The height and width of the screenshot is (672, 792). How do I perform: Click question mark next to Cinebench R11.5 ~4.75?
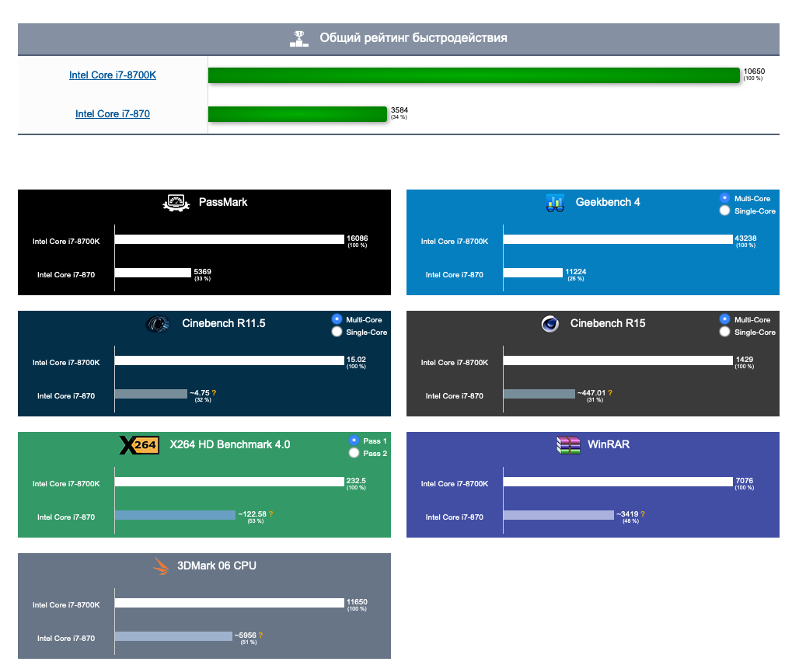(x=214, y=393)
